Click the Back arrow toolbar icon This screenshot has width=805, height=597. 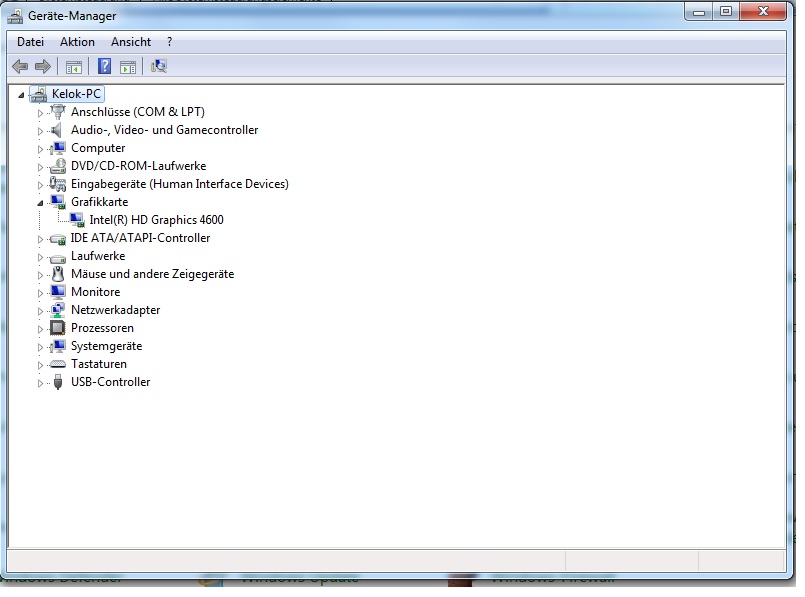(20, 66)
